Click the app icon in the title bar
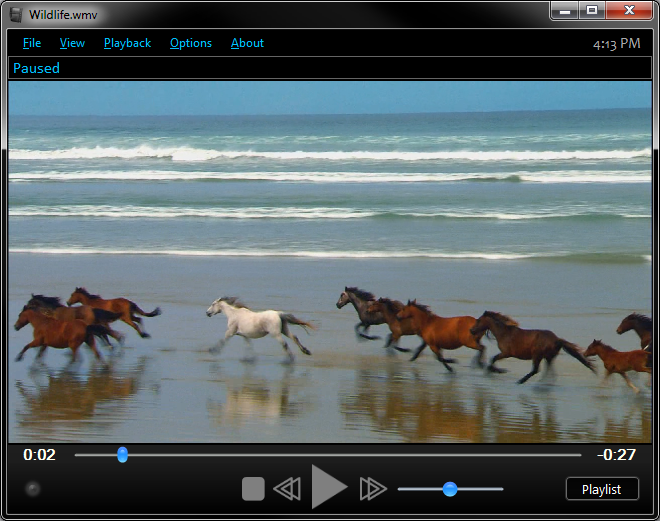Viewport: 660px width, 521px height. 15,12
